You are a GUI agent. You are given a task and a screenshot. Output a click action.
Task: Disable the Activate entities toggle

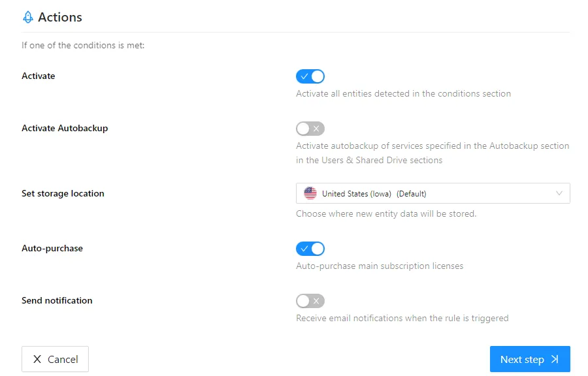tap(310, 76)
